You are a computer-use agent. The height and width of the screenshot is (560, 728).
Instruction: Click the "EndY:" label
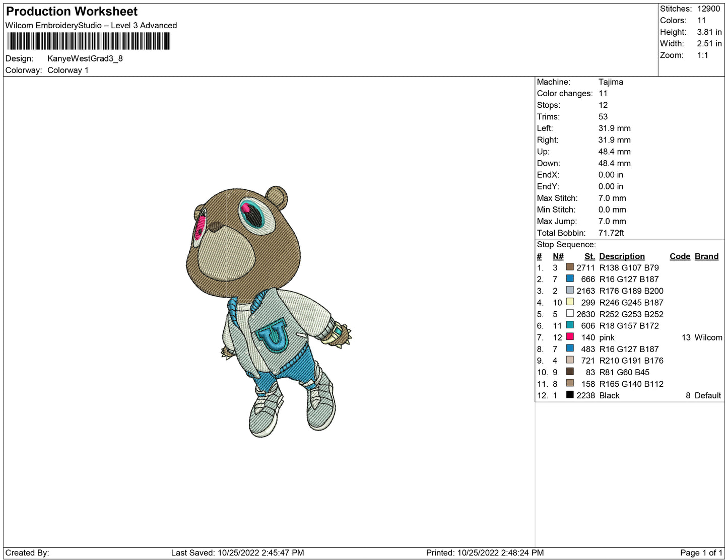pos(548,186)
